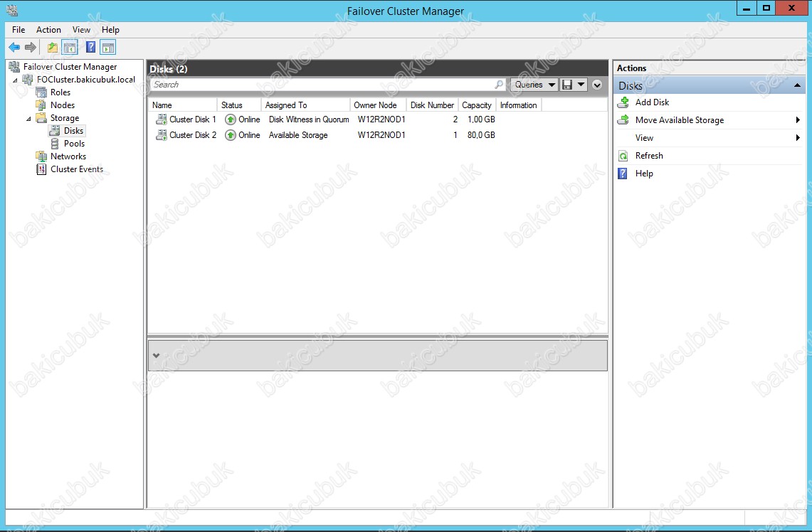Screen dimensions: 812x532
Task: Click the Move Available Storage icon
Action: click(x=623, y=119)
